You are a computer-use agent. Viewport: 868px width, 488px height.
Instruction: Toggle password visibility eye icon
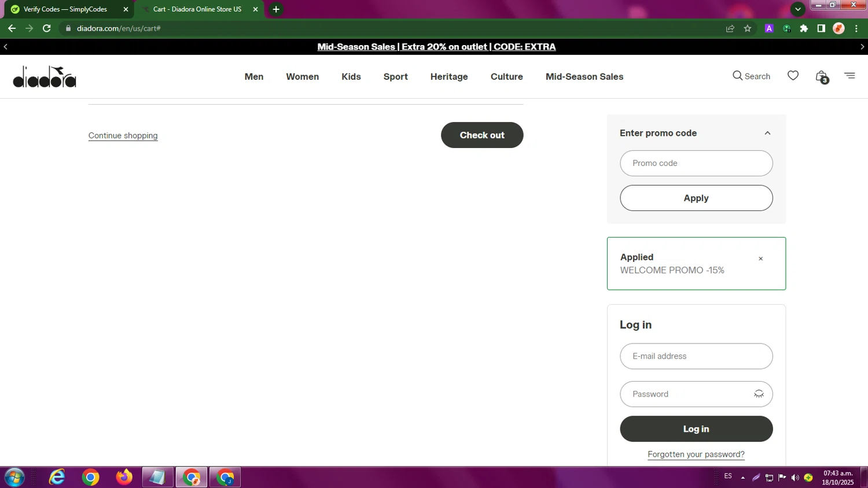click(759, 394)
